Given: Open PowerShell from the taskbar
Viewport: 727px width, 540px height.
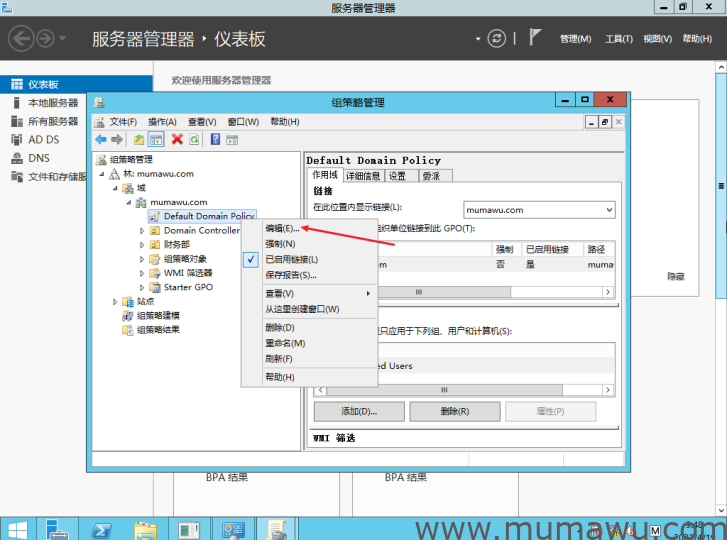Looking at the screenshot, I should tap(102, 529).
